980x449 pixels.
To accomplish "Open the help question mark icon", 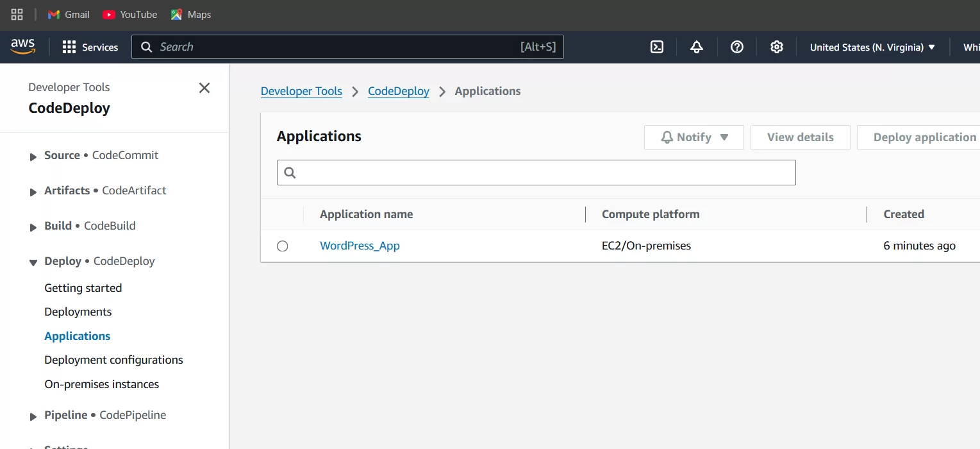I will [x=737, y=47].
